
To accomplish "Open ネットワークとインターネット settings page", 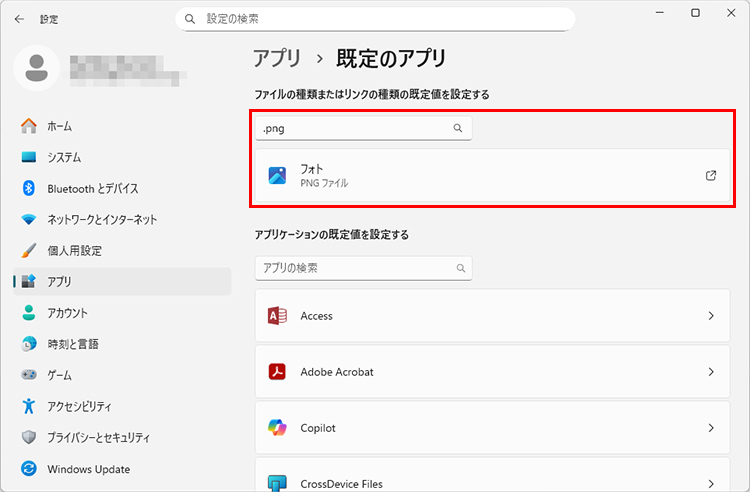I will click(x=102, y=219).
